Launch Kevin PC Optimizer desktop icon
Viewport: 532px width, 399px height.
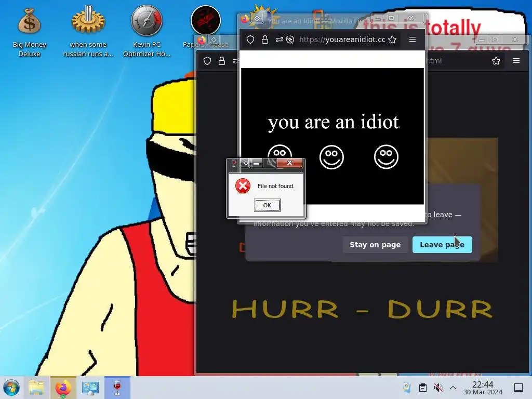[147, 32]
